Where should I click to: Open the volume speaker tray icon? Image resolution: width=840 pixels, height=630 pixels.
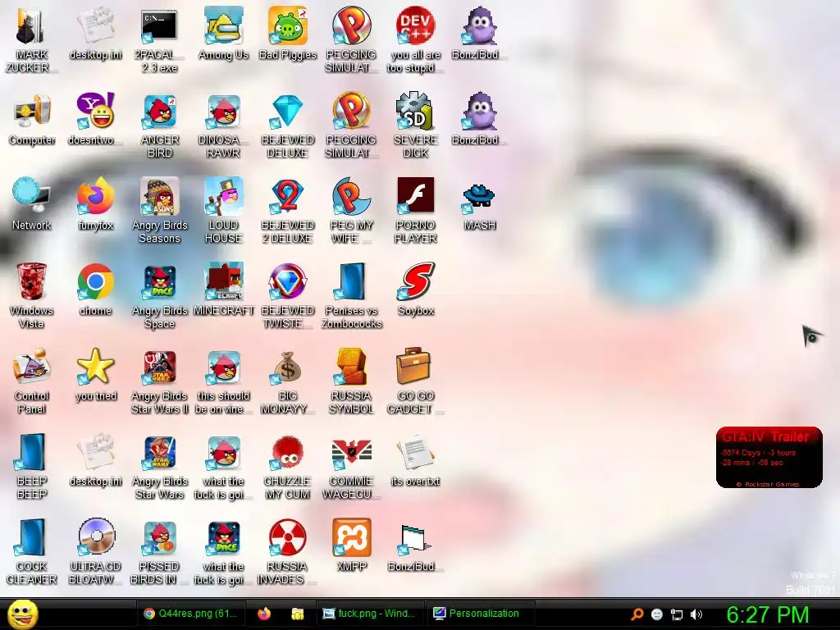point(696,614)
